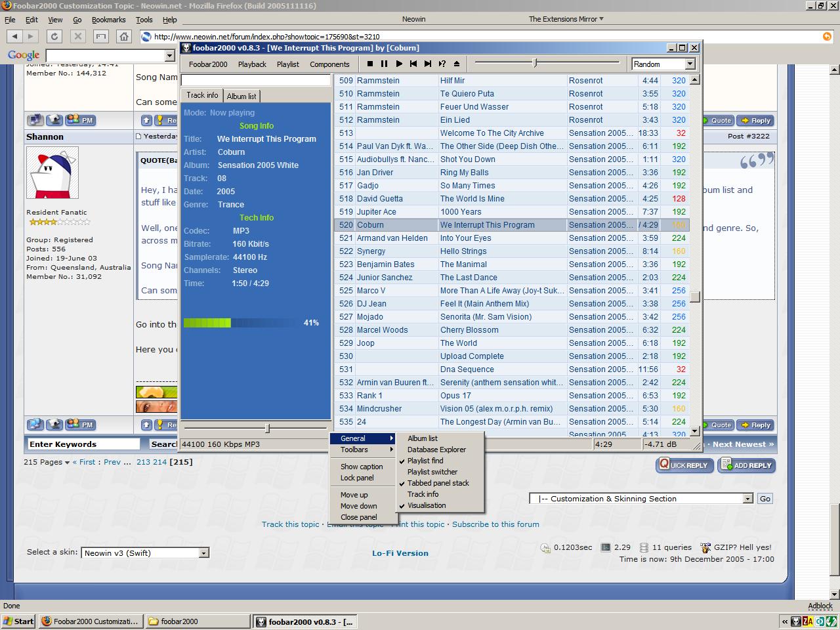Open the Random playback order dropdown
This screenshot has height=630, width=840.
tap(690, 64)
